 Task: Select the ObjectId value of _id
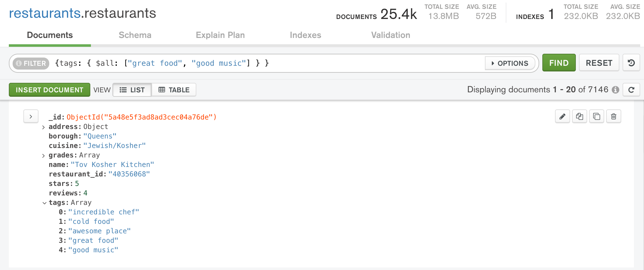[x=141, y=117]
